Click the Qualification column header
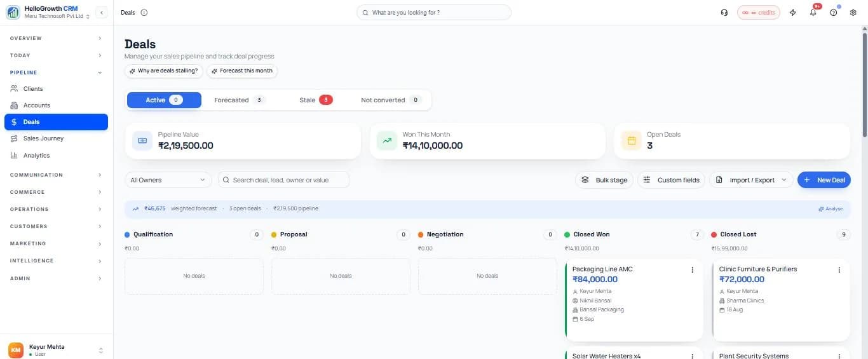This screenshot has width=868, height=359. pos(194,234)
